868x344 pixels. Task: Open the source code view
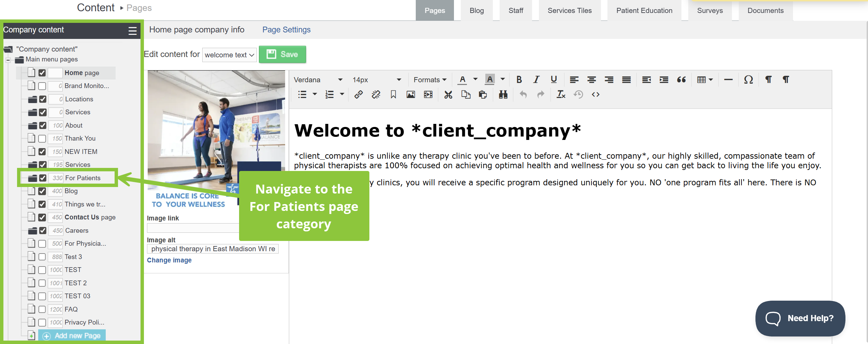tap(595, 95)
